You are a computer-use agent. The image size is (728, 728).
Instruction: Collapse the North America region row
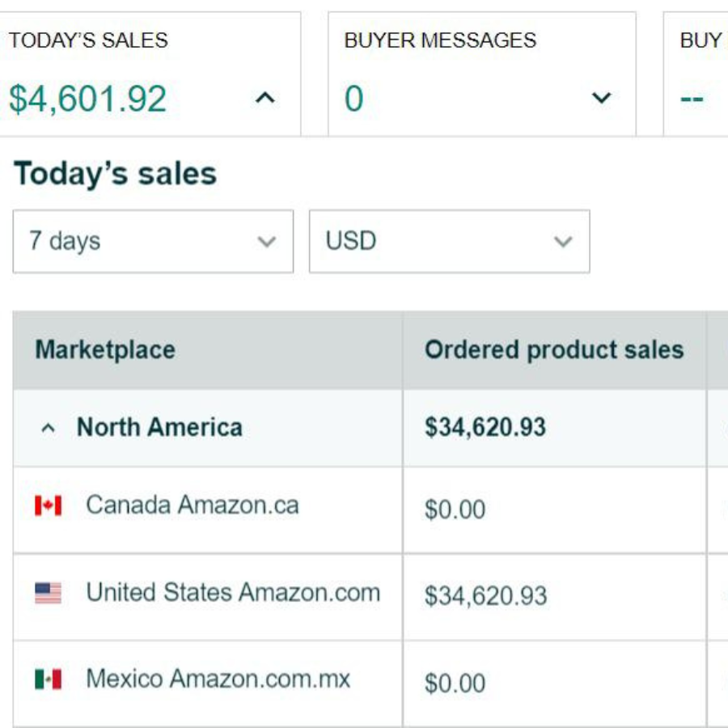pos(49,428)
